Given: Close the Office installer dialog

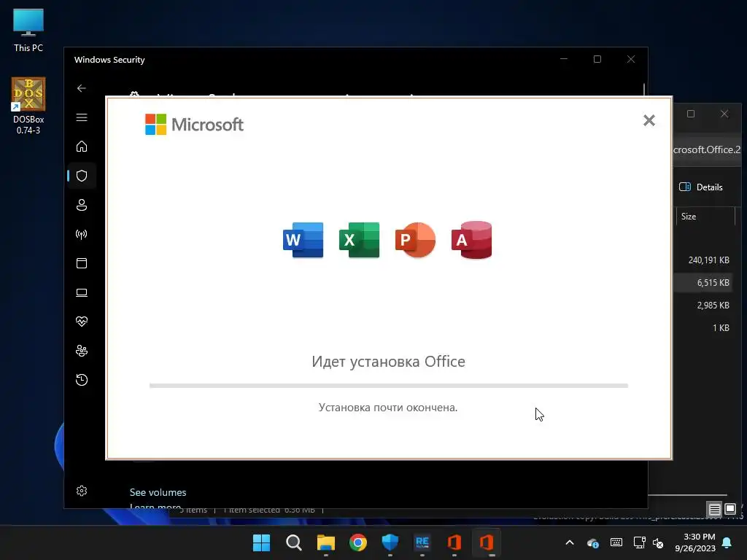Looking at the screenshot, I should (649, 120).
